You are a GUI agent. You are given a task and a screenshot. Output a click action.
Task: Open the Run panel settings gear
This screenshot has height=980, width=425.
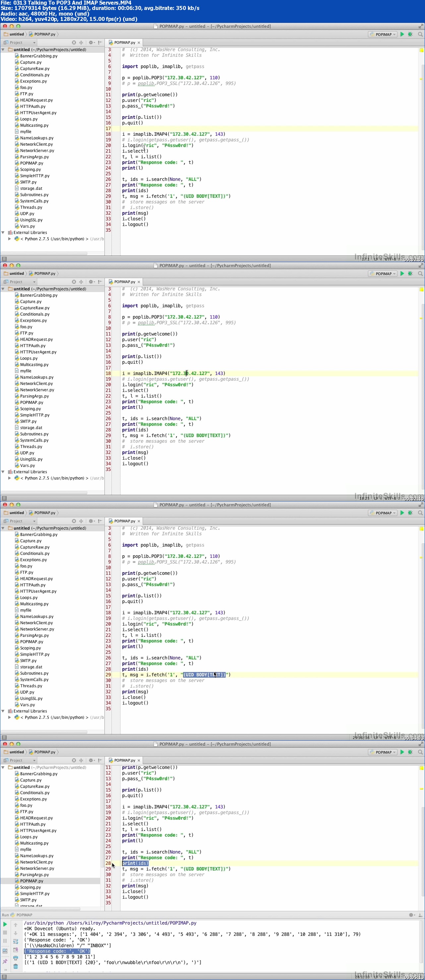coord(411,915)
